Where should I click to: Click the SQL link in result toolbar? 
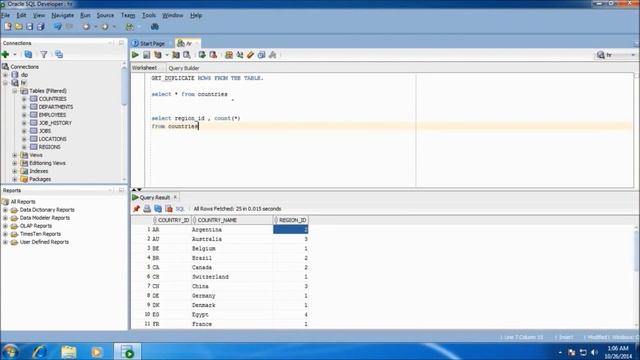click(x=180, y=209)
